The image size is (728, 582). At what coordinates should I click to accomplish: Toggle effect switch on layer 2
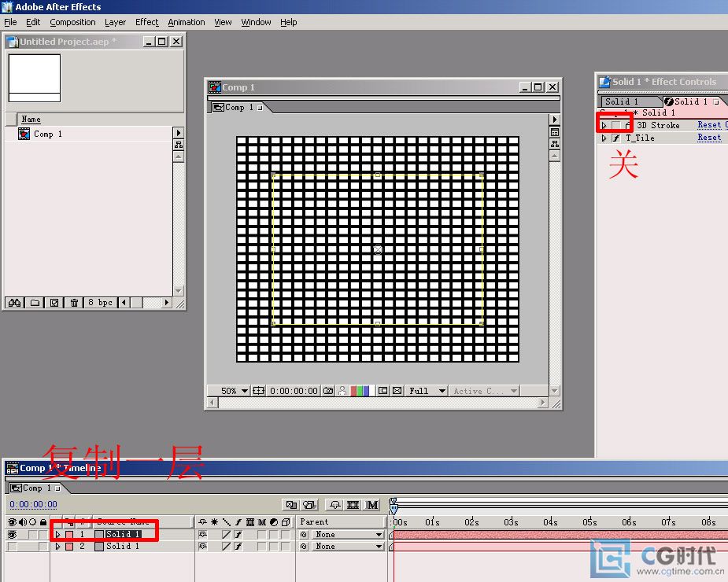(238, 547)
